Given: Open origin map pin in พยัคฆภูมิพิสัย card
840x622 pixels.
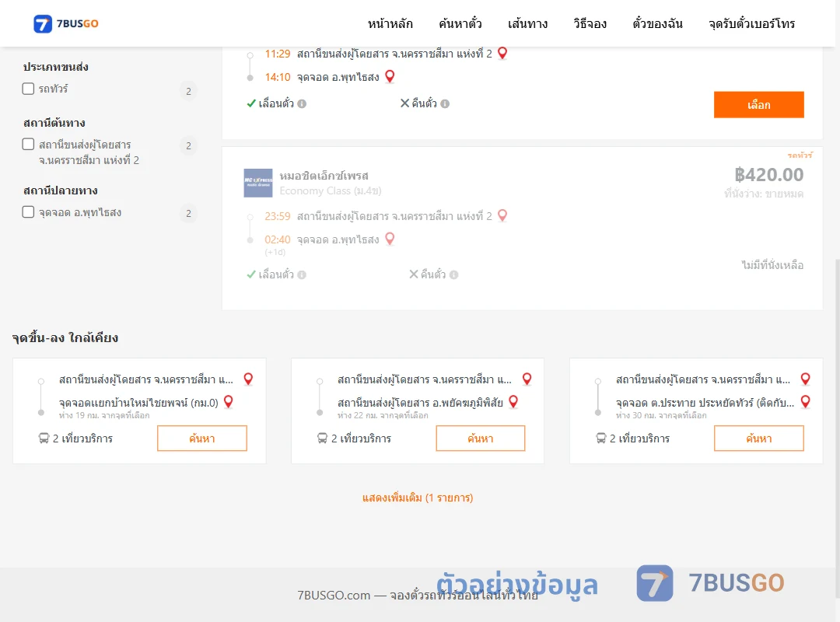Looking at the screenshot, I should tap(527, 379).
